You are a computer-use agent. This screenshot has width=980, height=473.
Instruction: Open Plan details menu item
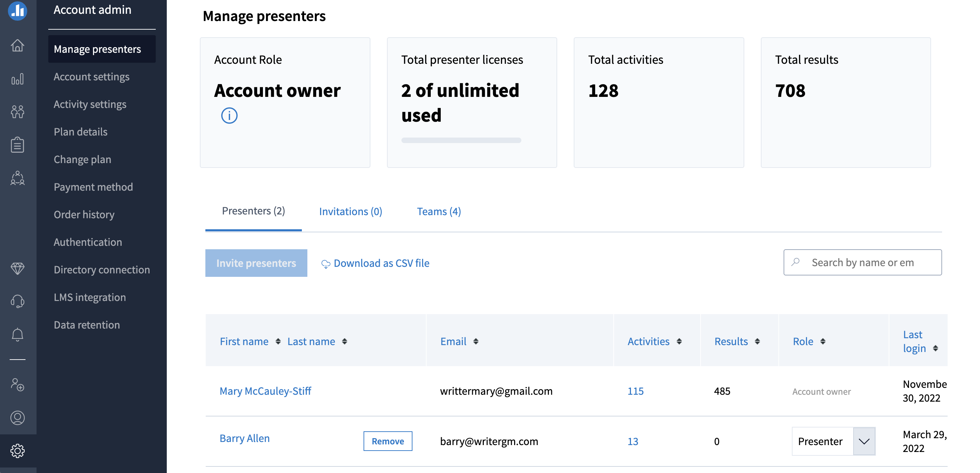pyautogui.click(x=81, y=132)
